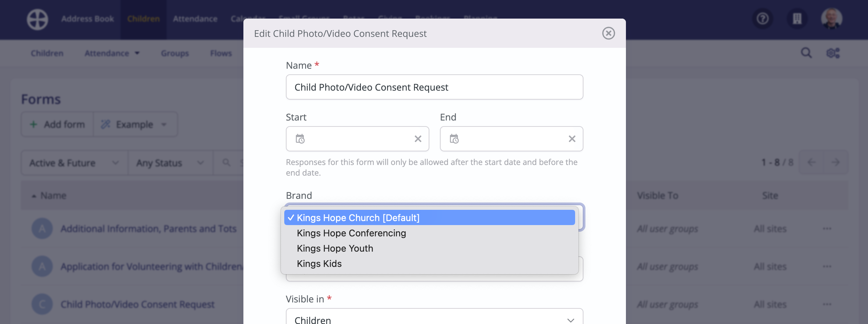This screenshot has width=868, height=324.
Task: Expand the Visible in Children dropdown
Action: (434, 317)
